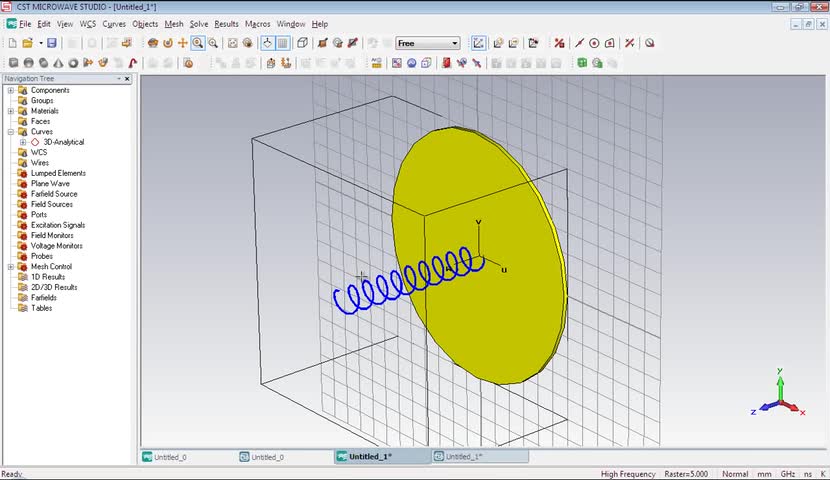Click the New project icon
Screen dimensions: 830x480
pos(12,43)
